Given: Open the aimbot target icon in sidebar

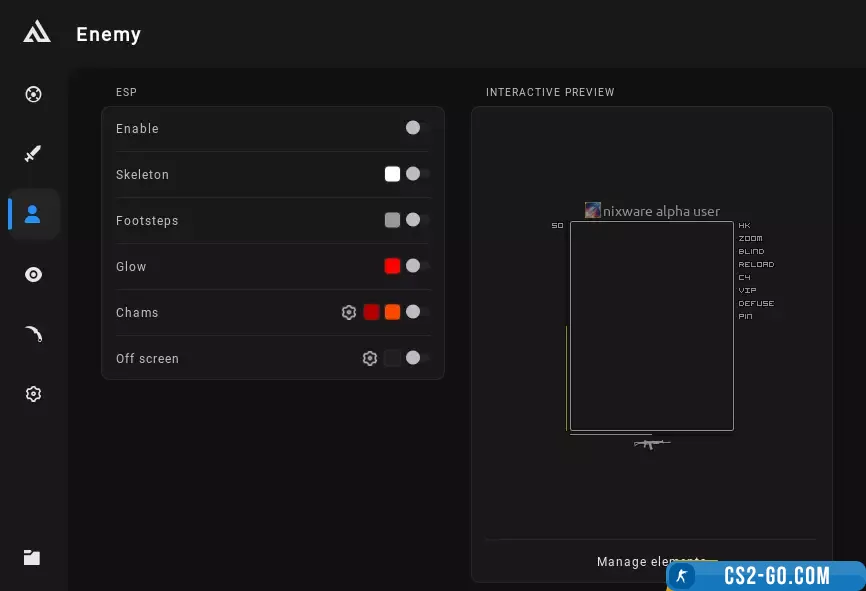Looking at the screenshot, I should coord(33,95).
